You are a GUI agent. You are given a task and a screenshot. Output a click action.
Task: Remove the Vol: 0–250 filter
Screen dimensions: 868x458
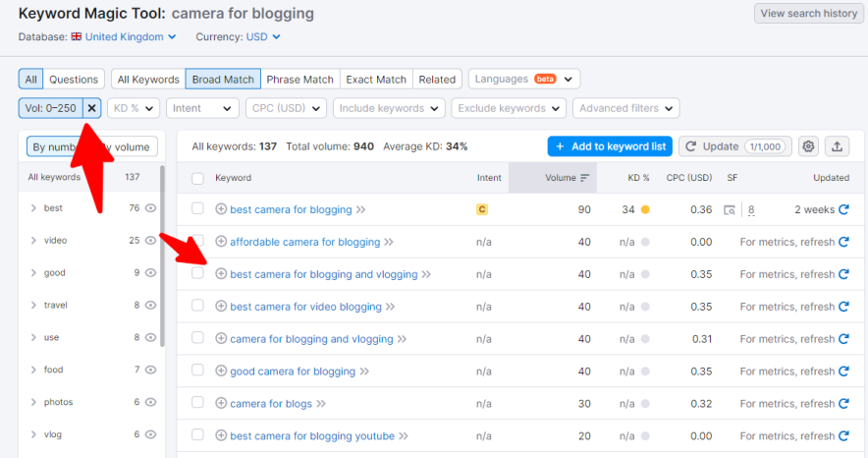pyautogui.click(x=91, y=108)
